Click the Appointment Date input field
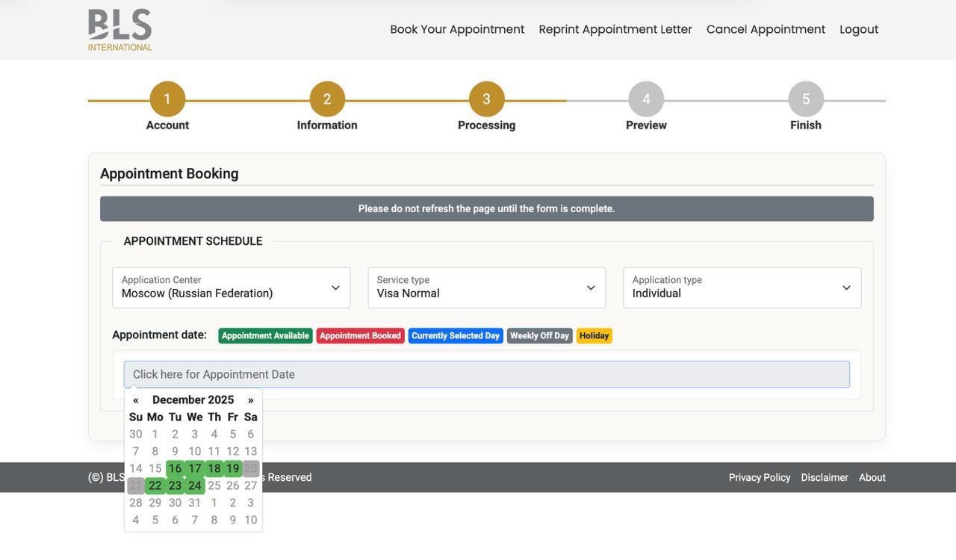The image size is (956, 560). 487,375
